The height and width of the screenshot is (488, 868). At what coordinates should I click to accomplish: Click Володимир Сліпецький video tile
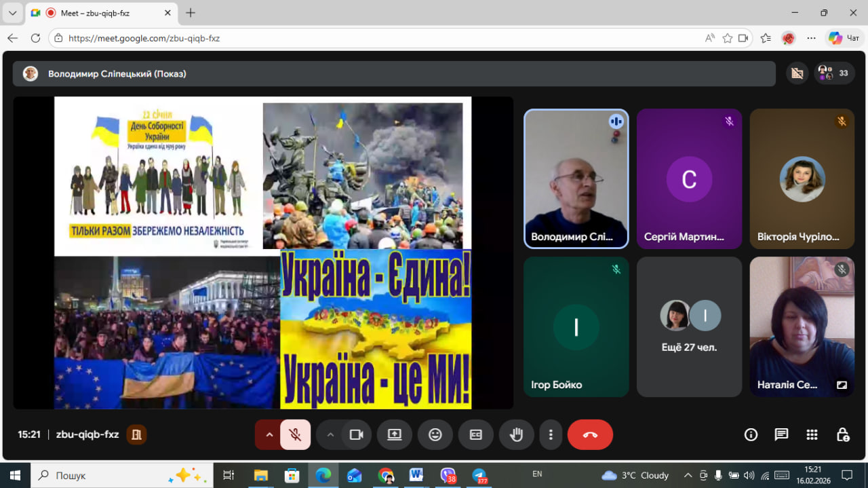(x=576, y=179)
